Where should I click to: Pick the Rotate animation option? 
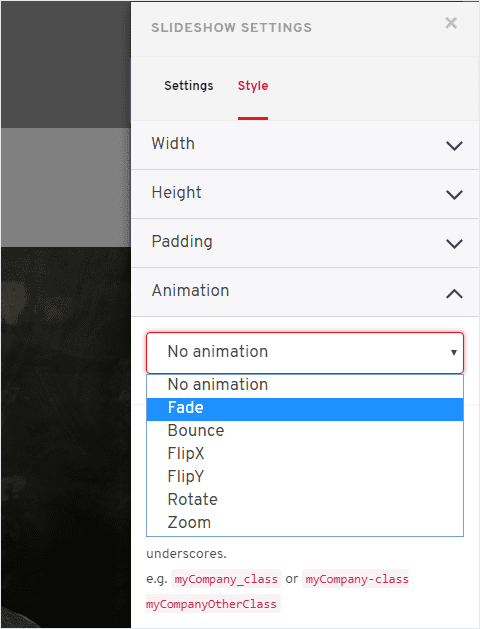pos(305,500)
